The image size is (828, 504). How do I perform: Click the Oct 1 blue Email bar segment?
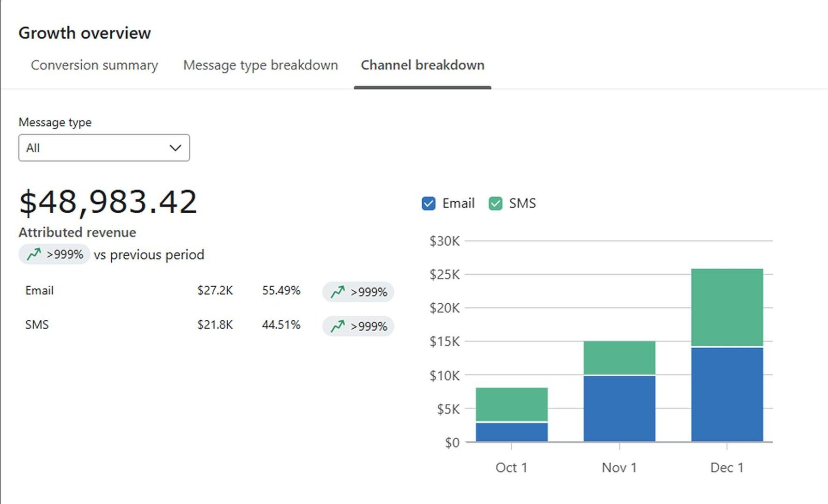(511, 432)
